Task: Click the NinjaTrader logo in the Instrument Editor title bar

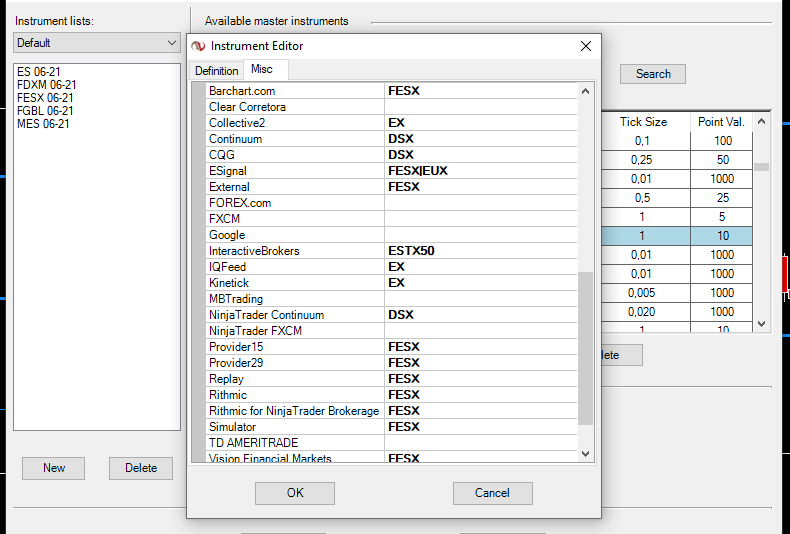Action: pyautogui.click(x=198, y=46)
